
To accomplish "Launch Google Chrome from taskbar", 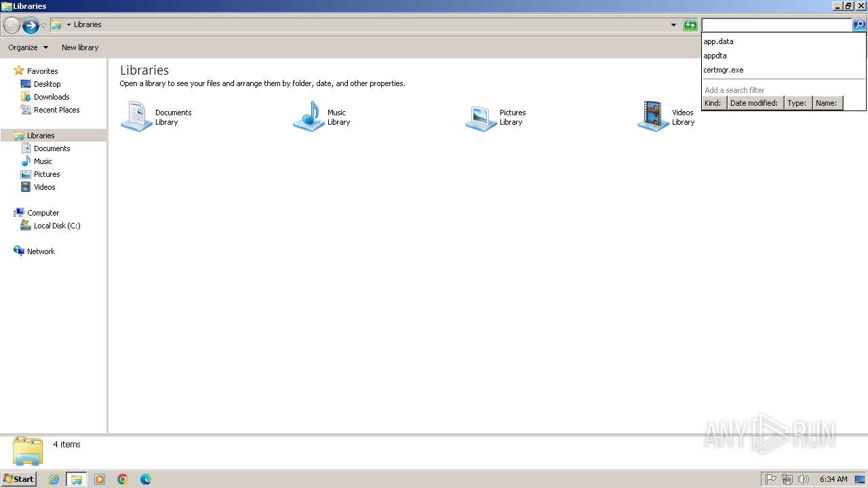I will (123, 479).
